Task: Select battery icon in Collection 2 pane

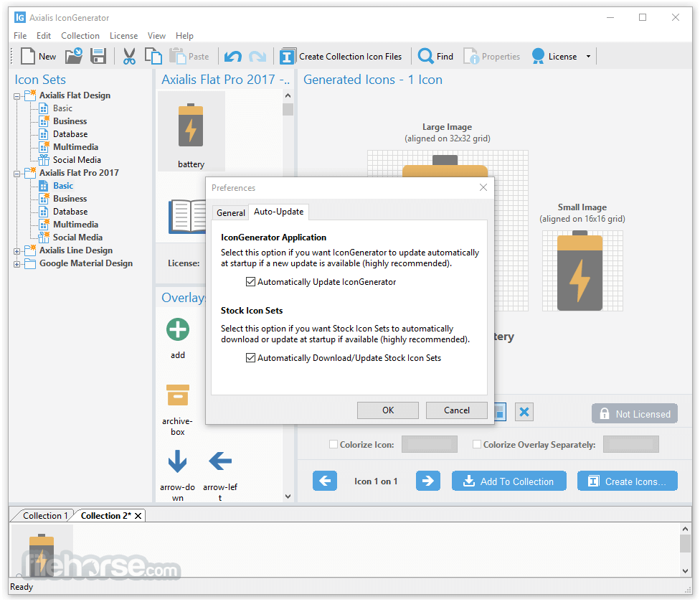Action: pos(42,552)
